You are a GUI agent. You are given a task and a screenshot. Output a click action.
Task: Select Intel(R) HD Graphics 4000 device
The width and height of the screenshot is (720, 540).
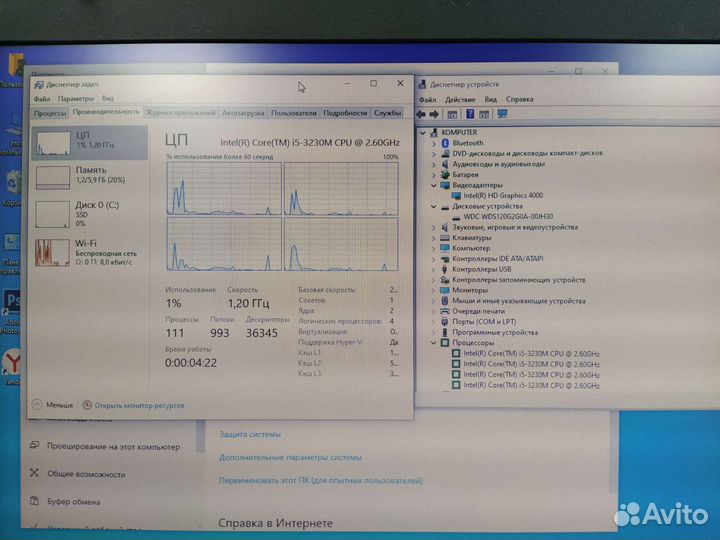tap(503, 196)
